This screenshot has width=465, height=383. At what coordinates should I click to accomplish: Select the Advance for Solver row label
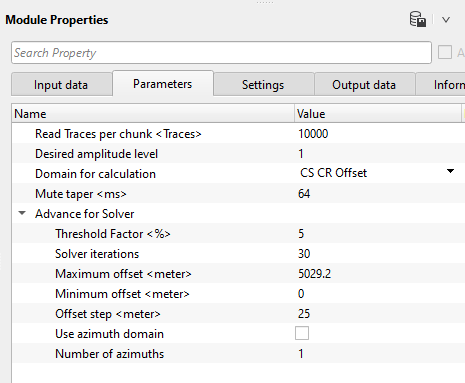[85, 214]
